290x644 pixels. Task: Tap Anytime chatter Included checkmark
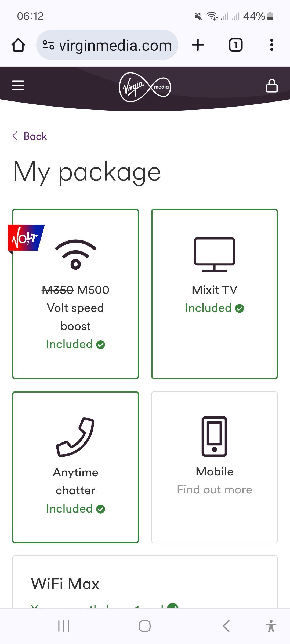(x=101, y=509)
